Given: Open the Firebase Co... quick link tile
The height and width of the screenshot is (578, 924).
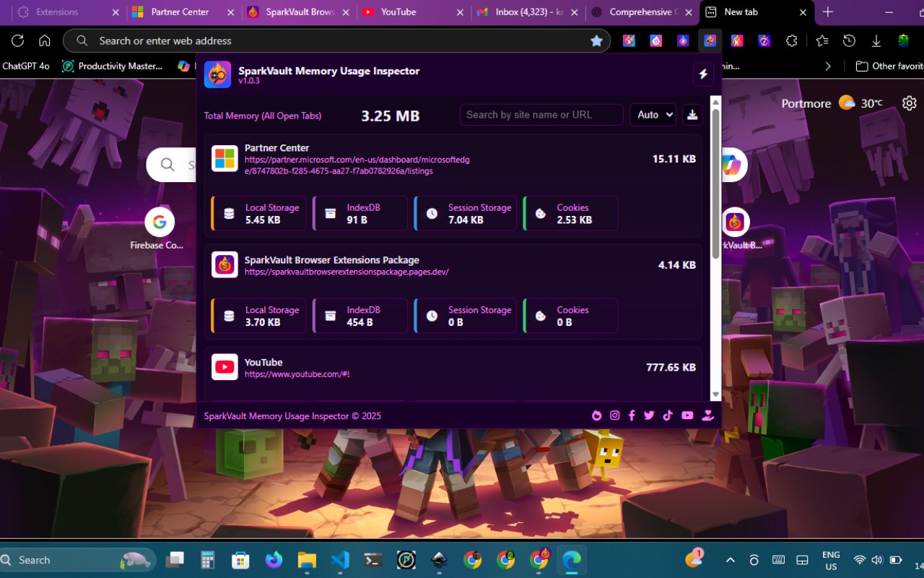Looking at the screenshot, I should pos(159,229).
